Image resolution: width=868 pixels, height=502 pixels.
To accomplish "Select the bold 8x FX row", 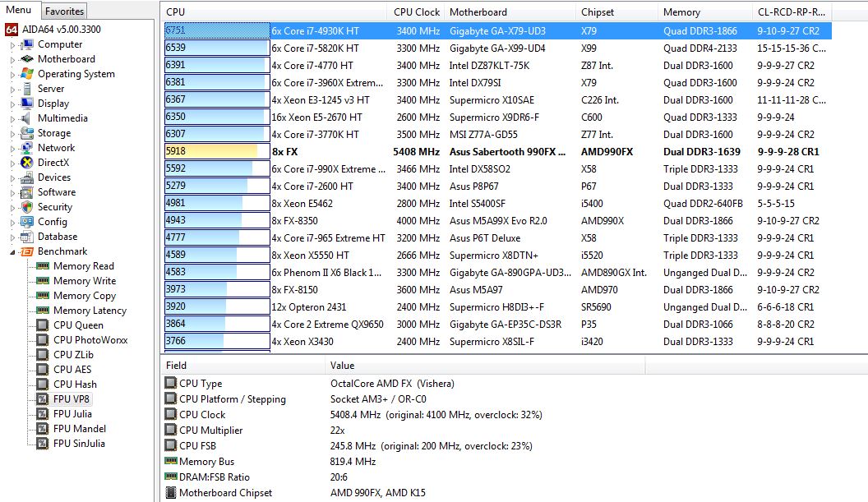I will (497, 152).
